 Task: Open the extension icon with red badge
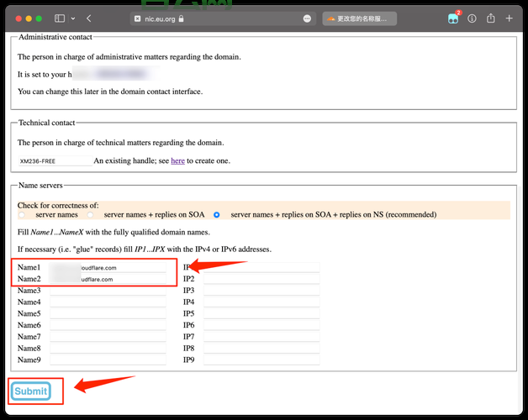[454, 18]
